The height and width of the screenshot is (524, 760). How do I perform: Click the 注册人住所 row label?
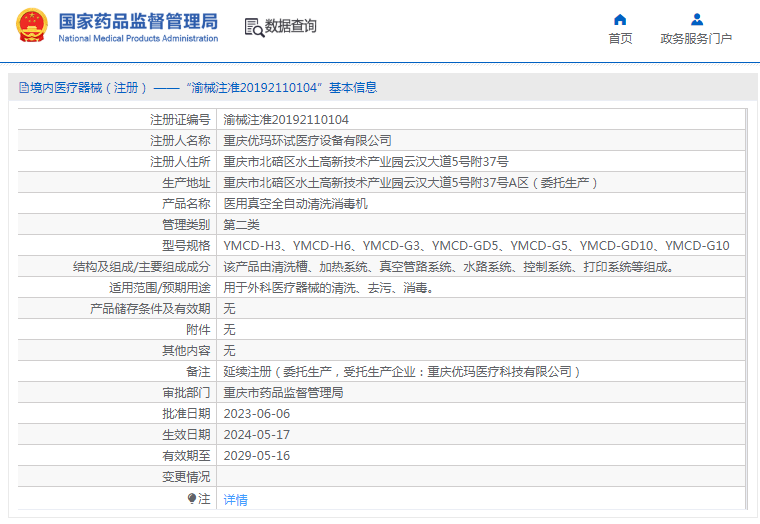pyautogui.click(x=180, y=161)
